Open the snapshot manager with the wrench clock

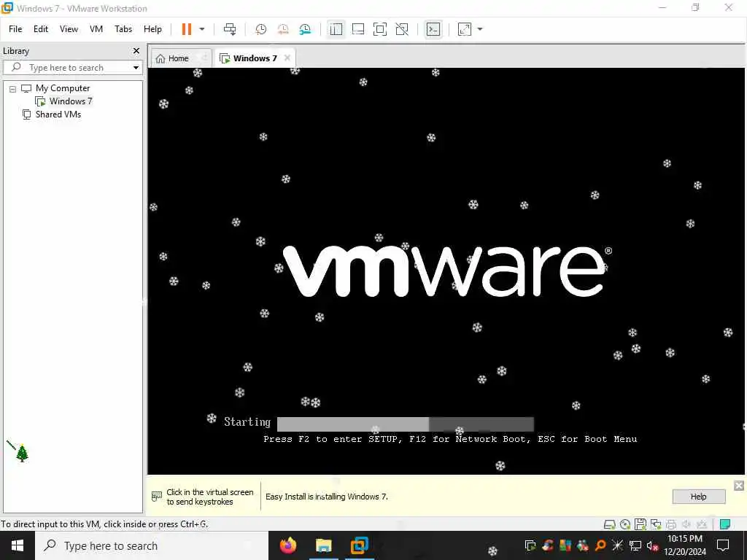point(305,29)
